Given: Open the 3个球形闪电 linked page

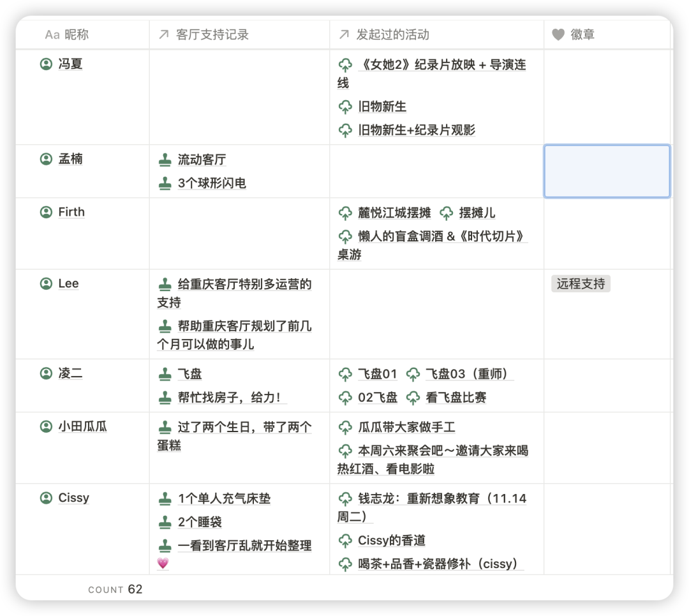Looking at the screenshot, I should point(212,183).
